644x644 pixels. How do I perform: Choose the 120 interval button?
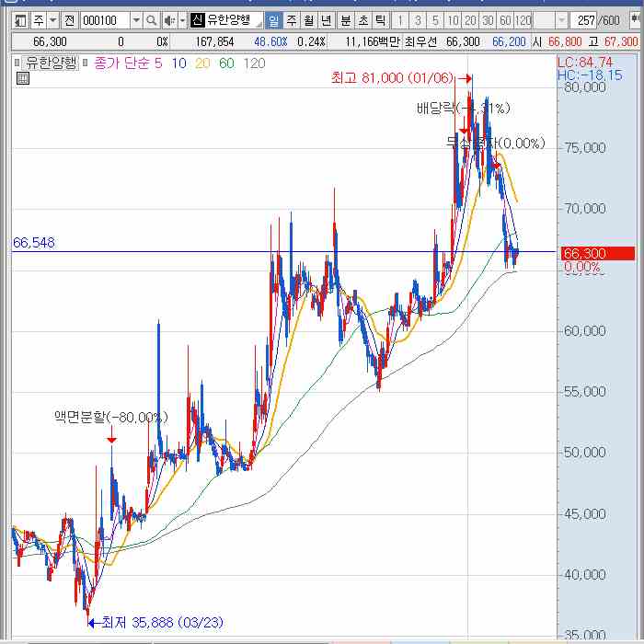point(523,20)
